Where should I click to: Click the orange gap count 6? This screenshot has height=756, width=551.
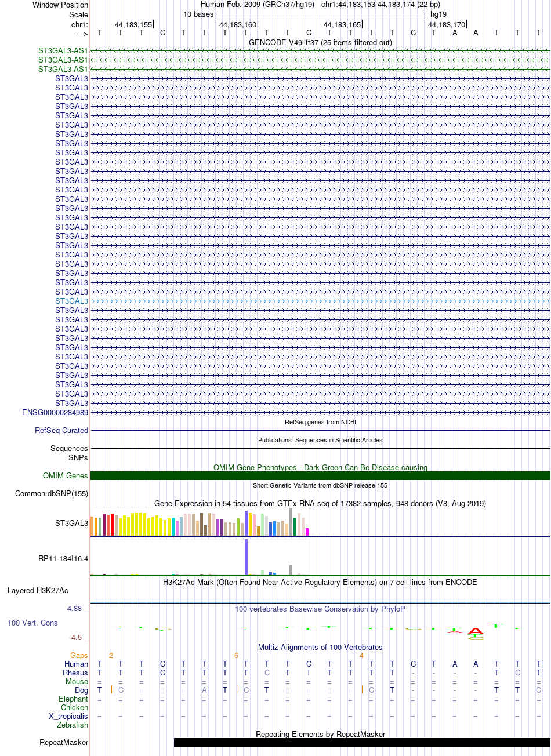tap(236, 655)
